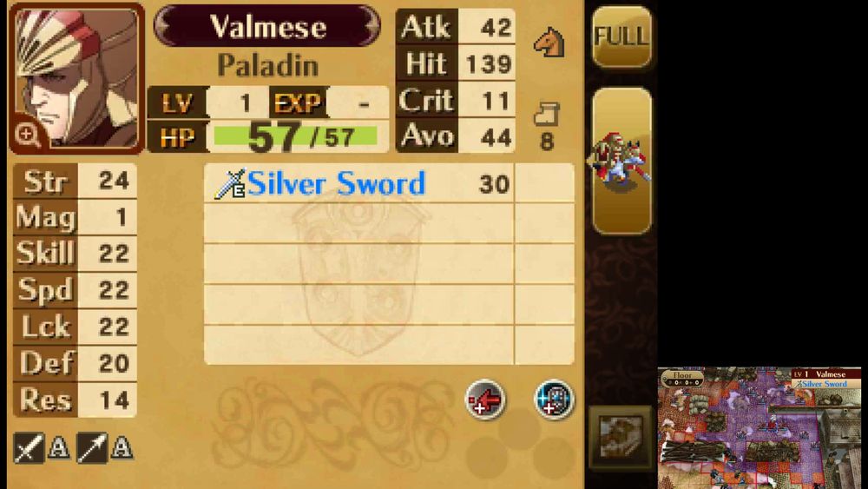Viewport: 868px width, 489px height.
Task: Tap the horse mount type icon
Action: 549,43
